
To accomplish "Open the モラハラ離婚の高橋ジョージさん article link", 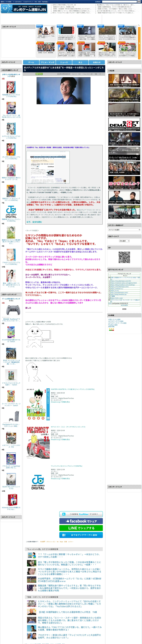I will pyautogui.click(x=70, y=572).
